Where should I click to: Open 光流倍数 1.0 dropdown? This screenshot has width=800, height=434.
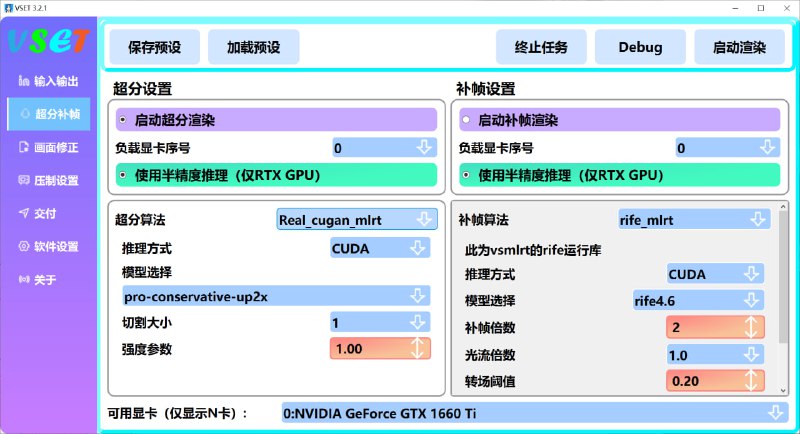coord(715,354)
